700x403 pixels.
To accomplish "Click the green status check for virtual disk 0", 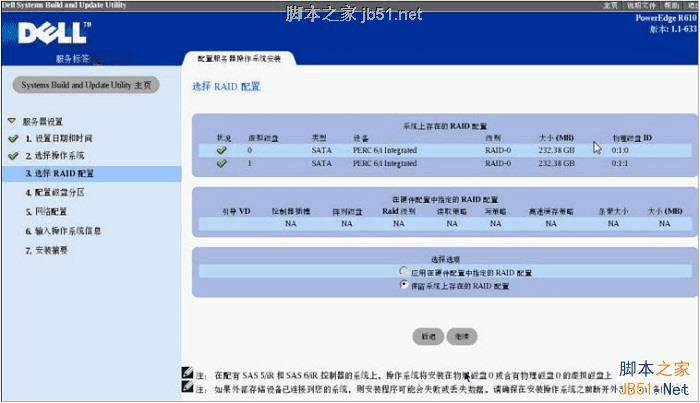I will (x=221, y=150).
